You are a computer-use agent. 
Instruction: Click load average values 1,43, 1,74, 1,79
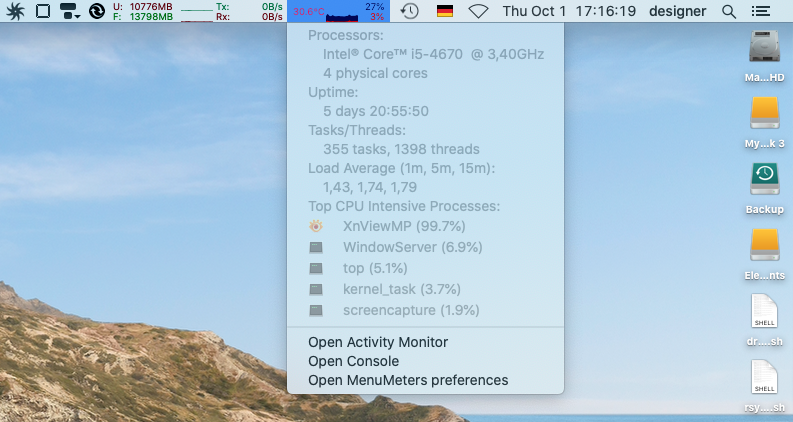click(x=370, y=187)
